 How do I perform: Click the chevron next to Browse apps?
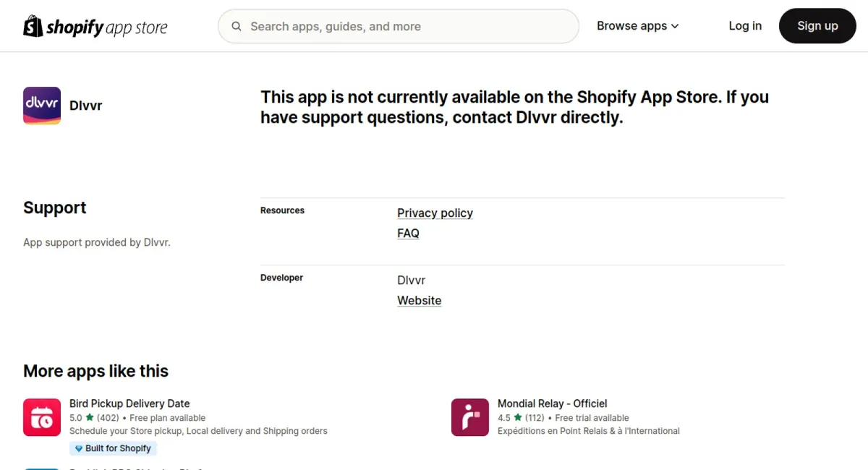coord(675,27)
